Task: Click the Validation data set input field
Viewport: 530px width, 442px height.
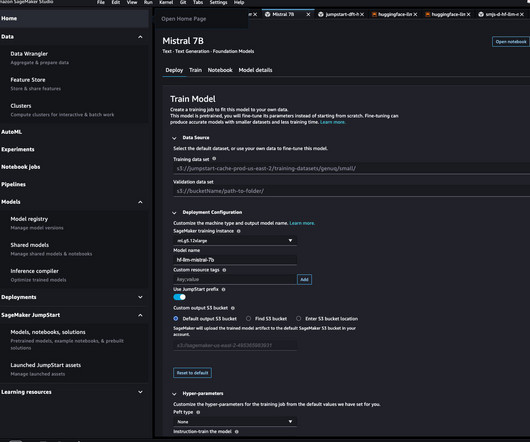Action: click(x=352, y=191)
